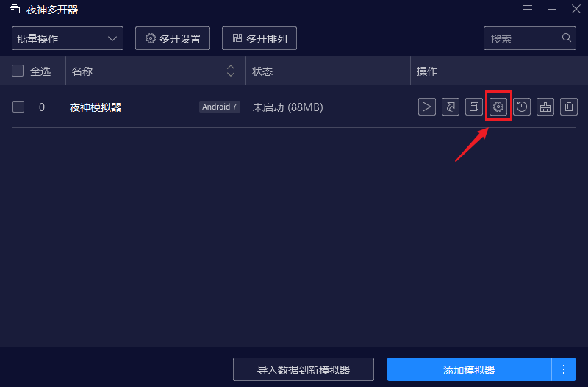Click the search magnifier icon
Screen dimensions: 588x387
pyautogui.click(x=567, y=38)
